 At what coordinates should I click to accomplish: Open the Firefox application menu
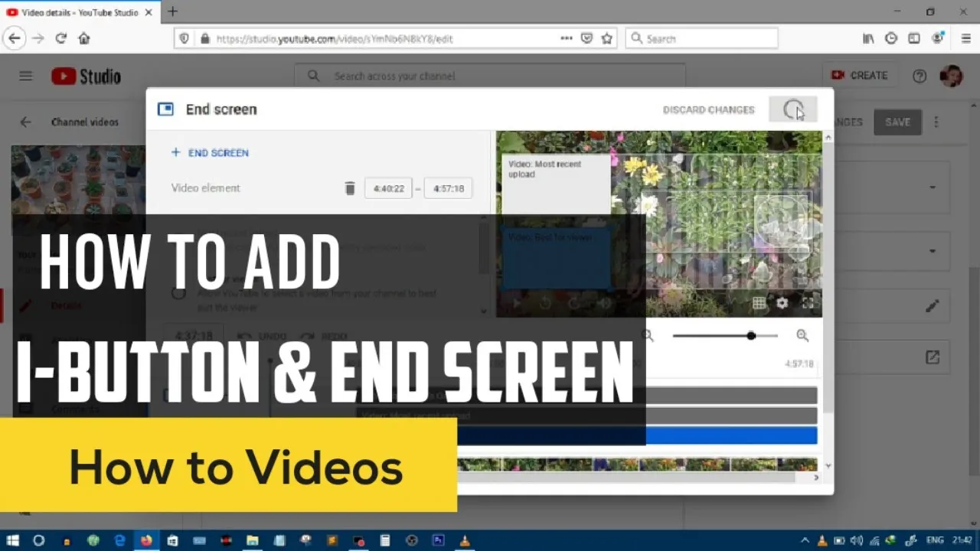965,38
